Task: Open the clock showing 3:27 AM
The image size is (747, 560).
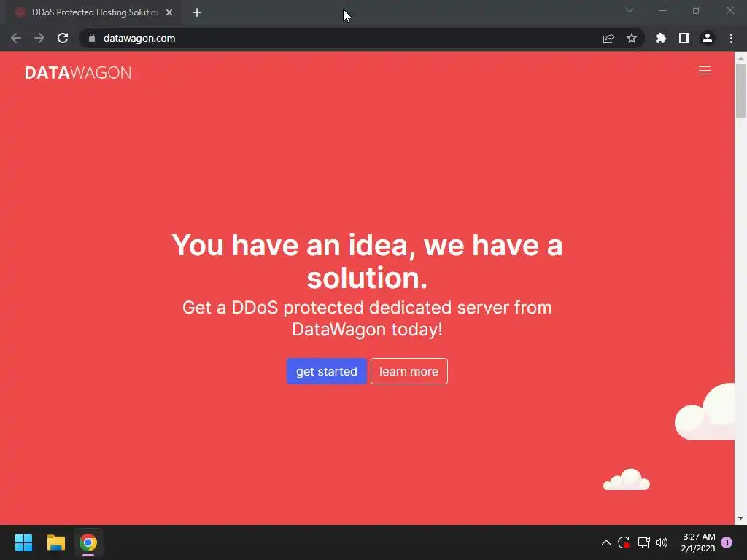Action: point(698,542)
